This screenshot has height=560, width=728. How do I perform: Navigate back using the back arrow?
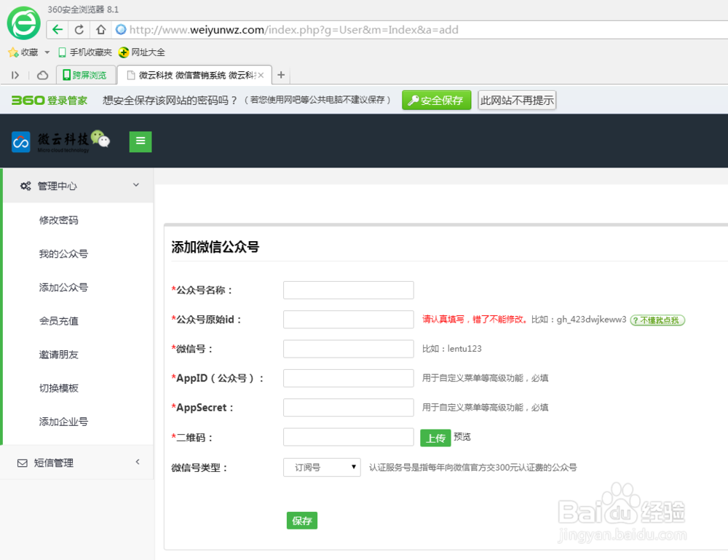point(57,30)
